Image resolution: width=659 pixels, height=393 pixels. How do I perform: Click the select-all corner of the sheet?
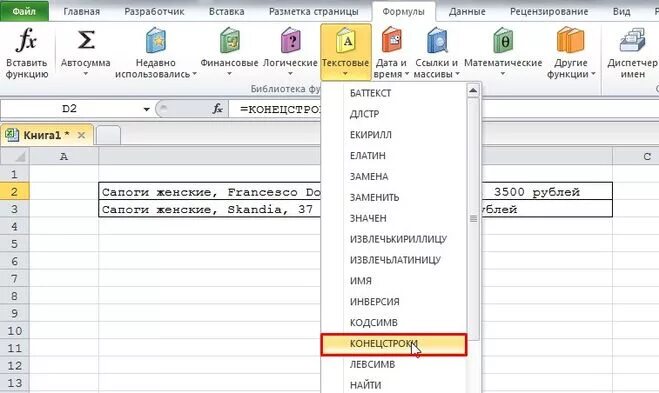point(15,157)
